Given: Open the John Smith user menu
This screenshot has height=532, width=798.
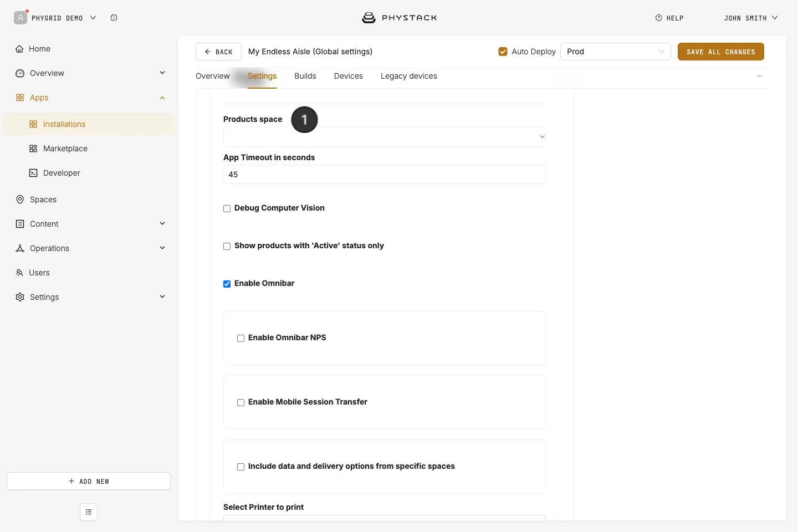Looking at the screenshot, I should point(751,18).
